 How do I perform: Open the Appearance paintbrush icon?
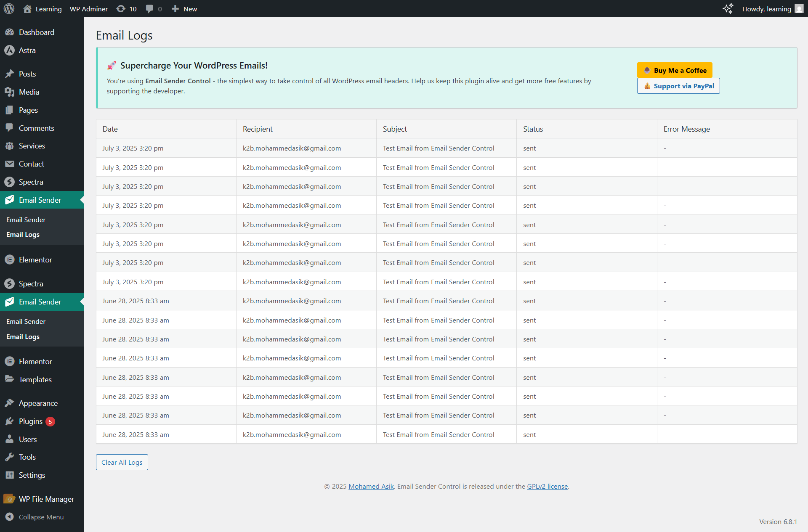(9, 403)
